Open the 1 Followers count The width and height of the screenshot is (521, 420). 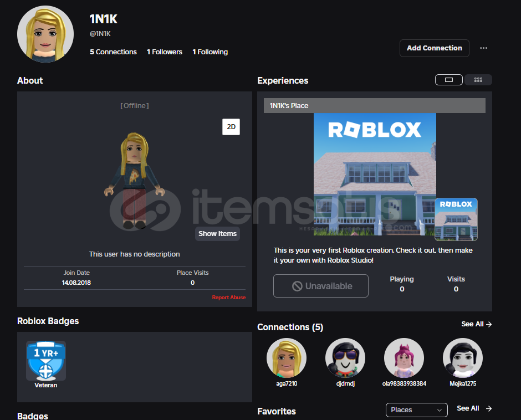coord(165,52)
